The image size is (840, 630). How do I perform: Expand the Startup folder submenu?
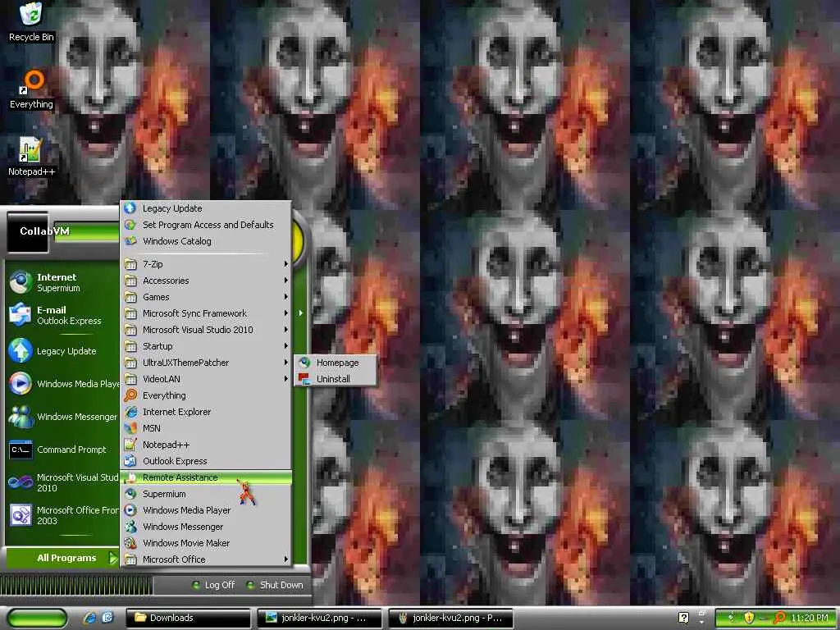click(206, 346)
